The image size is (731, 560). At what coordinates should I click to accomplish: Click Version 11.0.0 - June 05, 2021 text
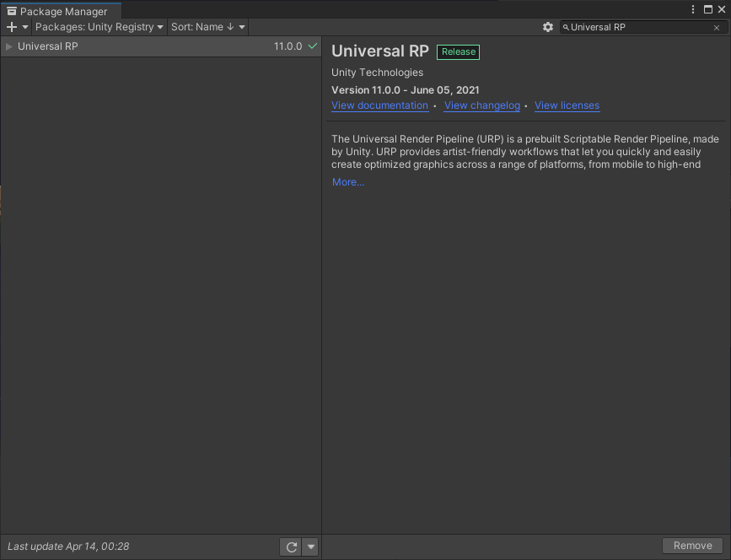tap(405, 90)
